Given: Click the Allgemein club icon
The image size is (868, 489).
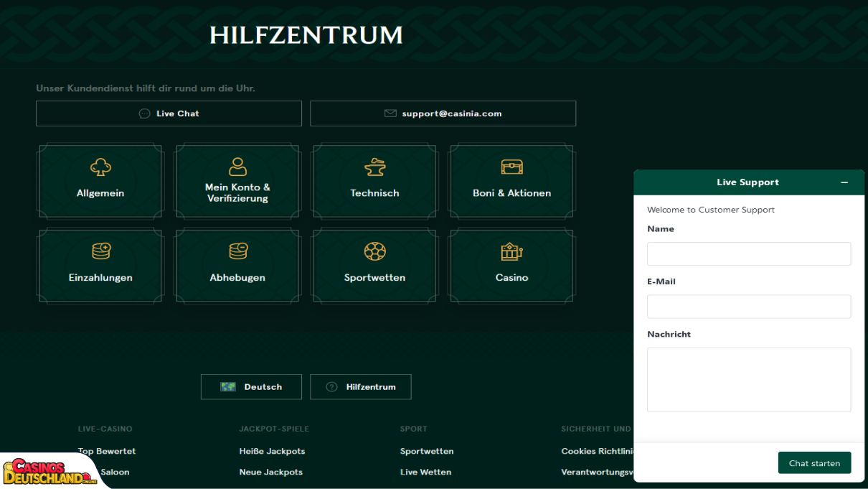Looking at the screenshot, I should coord(100,167).
